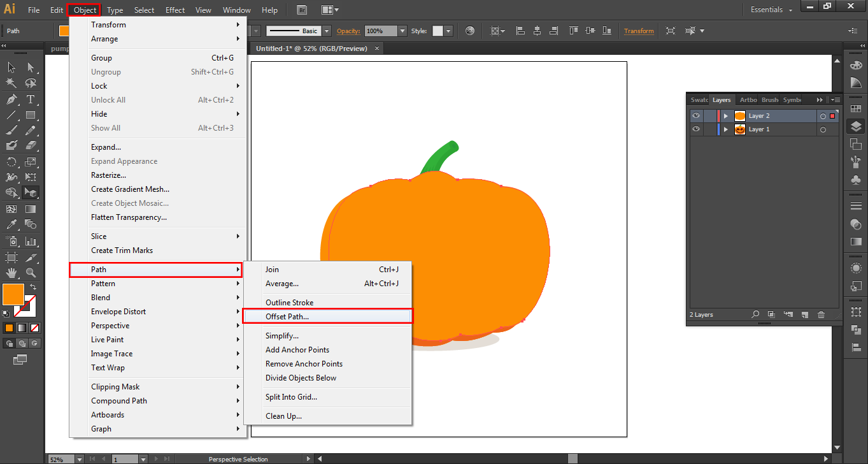Click the Transform link in control bar
This screenshot has height=464, width=868.
639,31
